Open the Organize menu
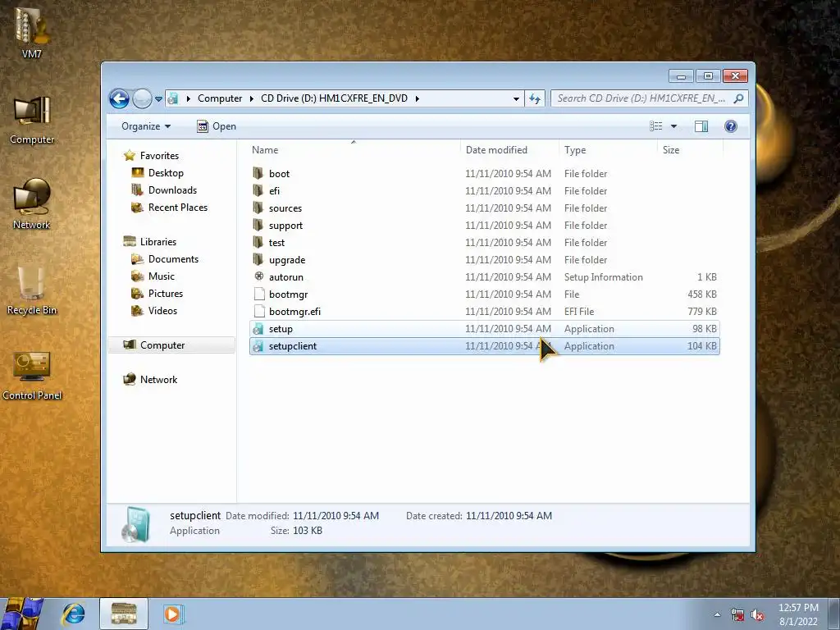This screenshot has height=630, width=840. point(146,126)
